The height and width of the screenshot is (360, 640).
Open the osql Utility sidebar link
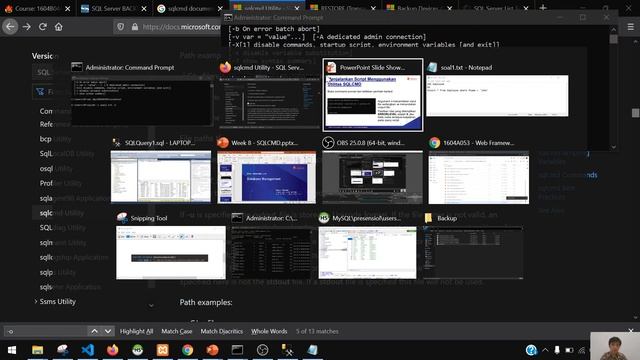(56, 169)
